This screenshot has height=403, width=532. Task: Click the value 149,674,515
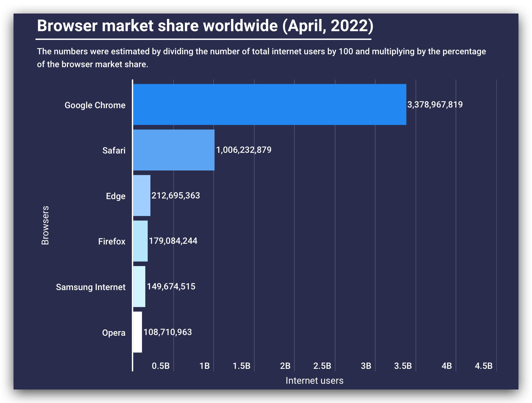click(x=171, y=286)
